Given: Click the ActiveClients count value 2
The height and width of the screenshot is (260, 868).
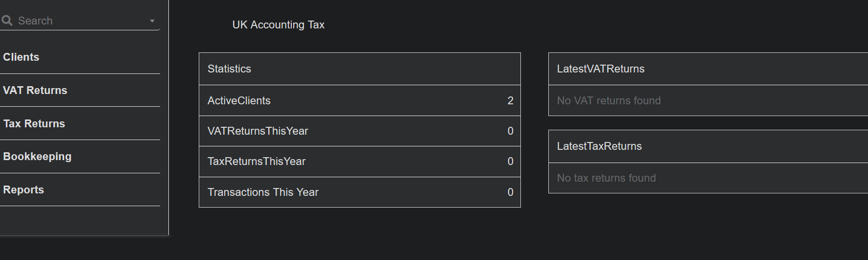Looking at the screenshot, I should (x=510, y=101).
